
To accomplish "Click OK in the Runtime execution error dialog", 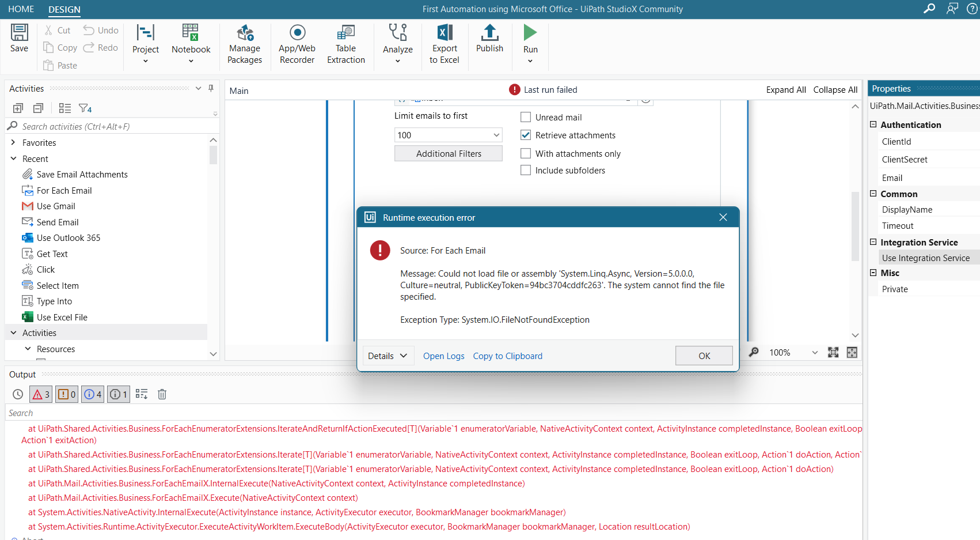I will tap(704, 356).
